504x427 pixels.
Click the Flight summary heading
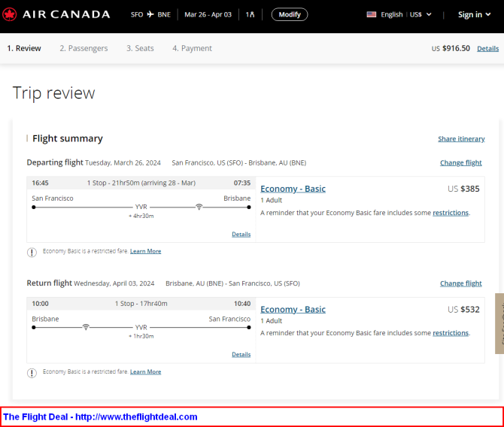[68, 138]
